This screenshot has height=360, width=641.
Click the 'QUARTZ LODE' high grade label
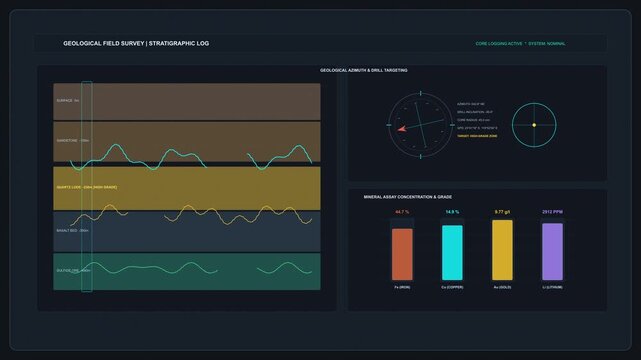click(x=87, y=187)
